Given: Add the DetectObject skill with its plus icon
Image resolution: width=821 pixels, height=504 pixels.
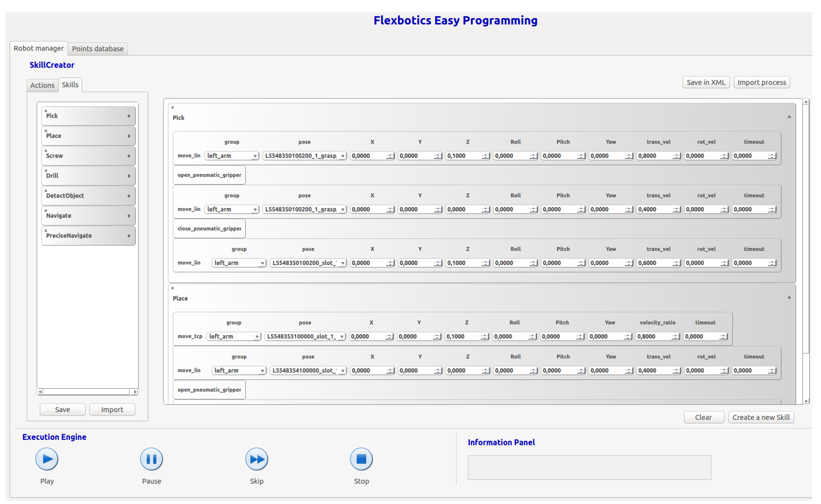Looking at the screenshot, I should (x=129, y=196).
